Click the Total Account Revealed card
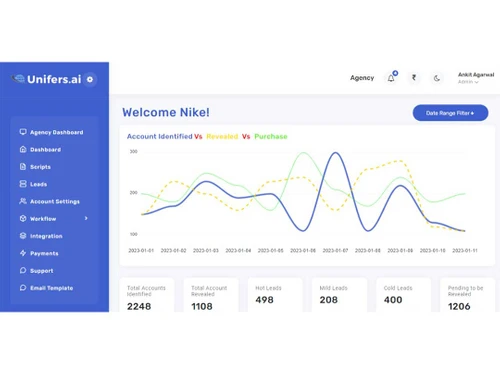 [211, 295]
